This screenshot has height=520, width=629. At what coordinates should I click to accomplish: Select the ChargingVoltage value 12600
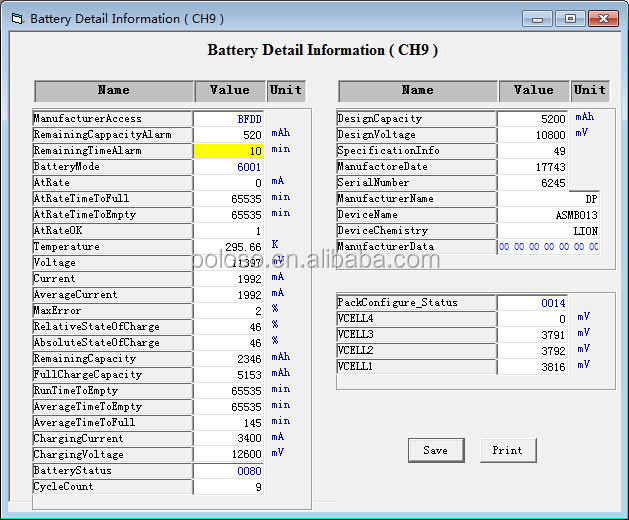228,454
